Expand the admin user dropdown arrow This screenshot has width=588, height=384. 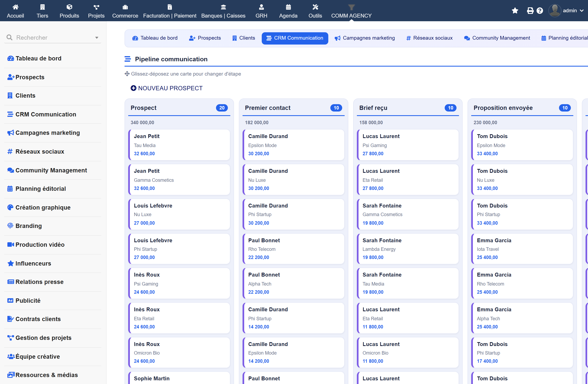coord(582,11)
